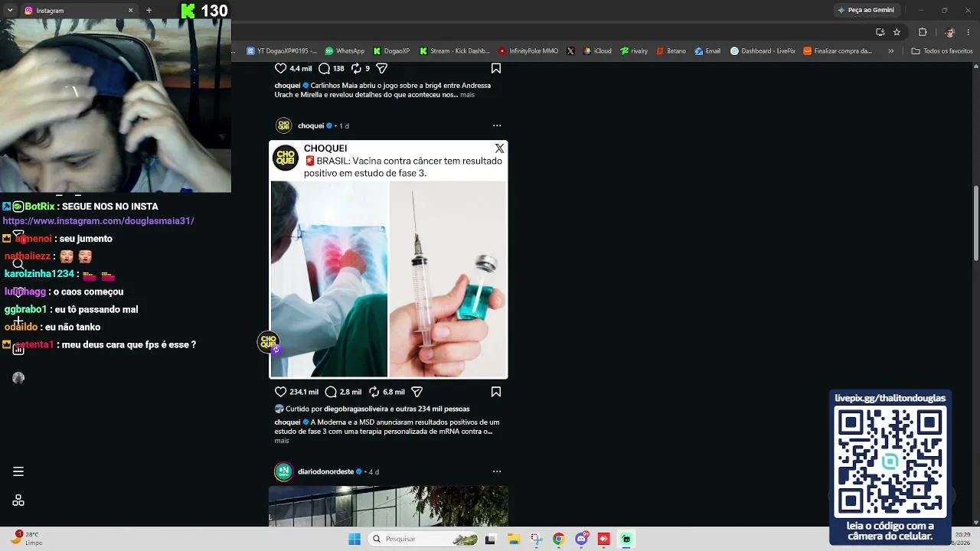Open the 'Finalizar compra da...' bookmark
The image size is (980, 551).
pyautogui.click(x=838, y=51)
